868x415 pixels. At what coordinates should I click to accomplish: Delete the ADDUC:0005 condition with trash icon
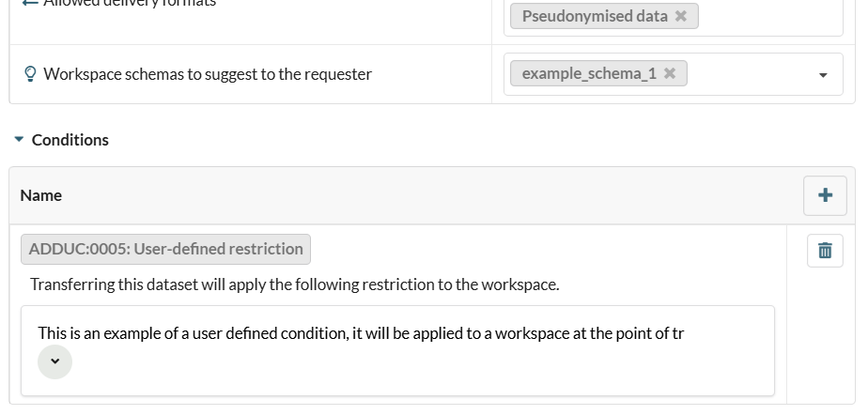[x=825, y=251]
